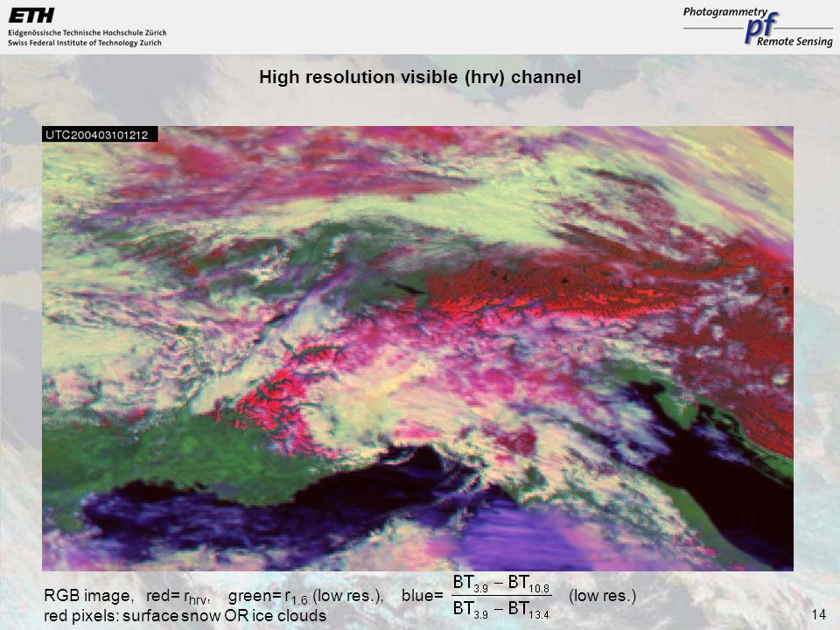Click the 'RGB image,' caption text
This screenshot has height=630, width=840.
point(87,596)
